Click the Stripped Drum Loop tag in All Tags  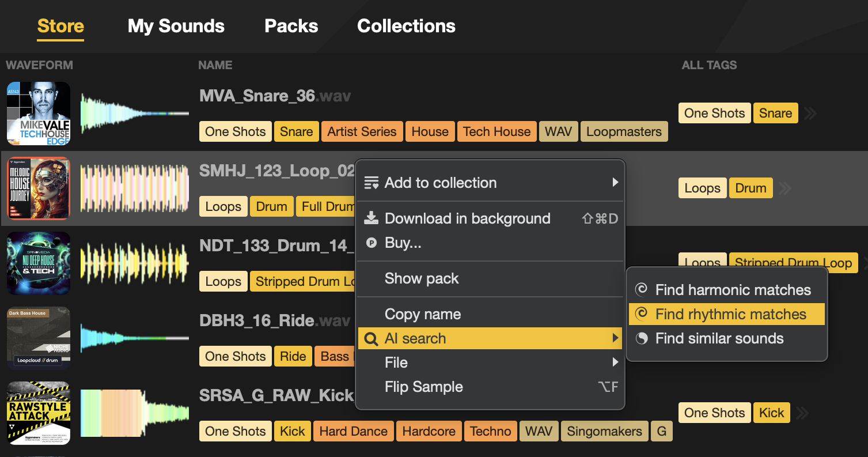(793, 263)
